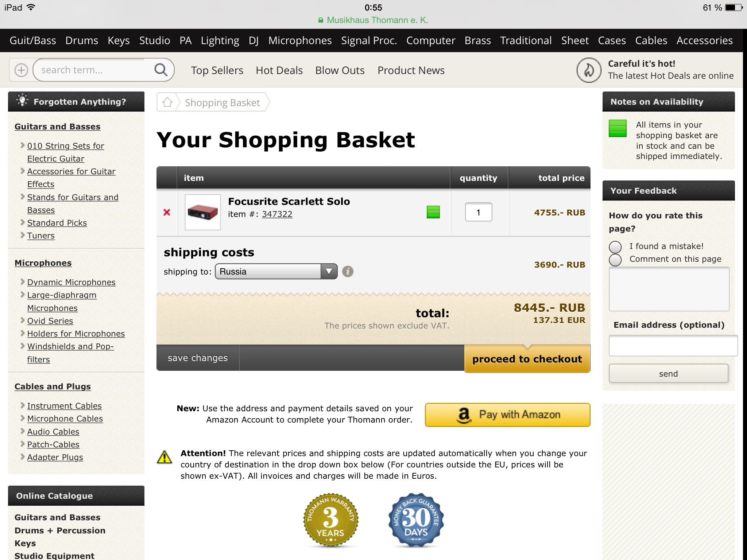Open the Hot Deals tab
This screenshot has height=560, width=747.
pos(279,70)
